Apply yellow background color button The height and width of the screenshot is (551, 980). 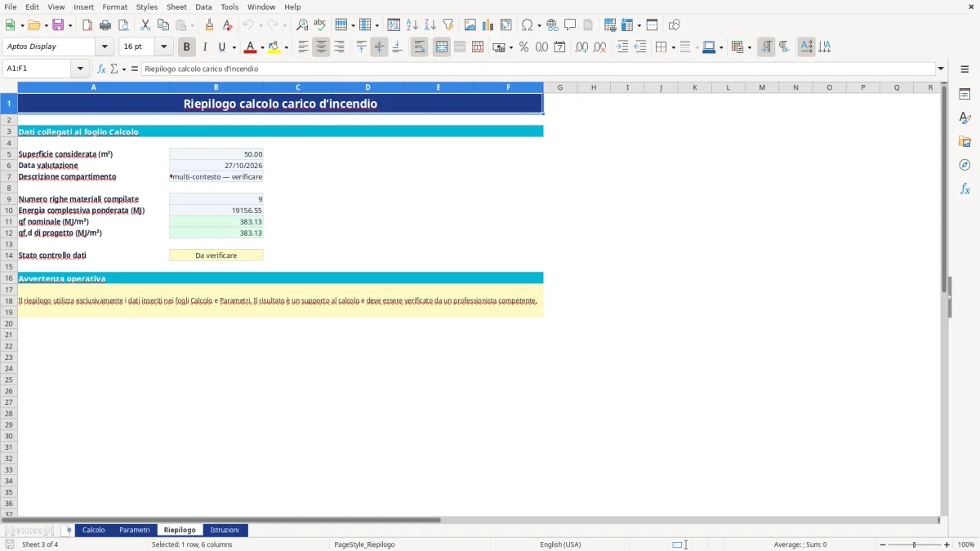click(x=274, y=47)
